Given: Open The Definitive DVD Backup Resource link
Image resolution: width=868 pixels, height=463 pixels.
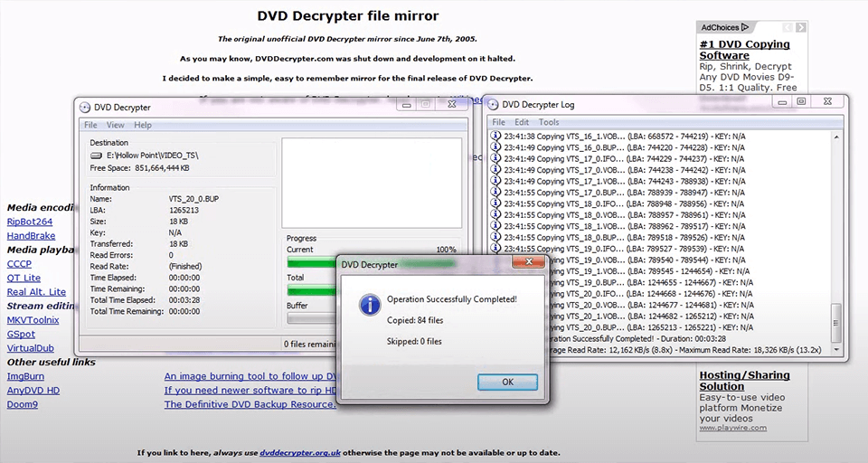Looking at the screenshot, I should (250, 404).
